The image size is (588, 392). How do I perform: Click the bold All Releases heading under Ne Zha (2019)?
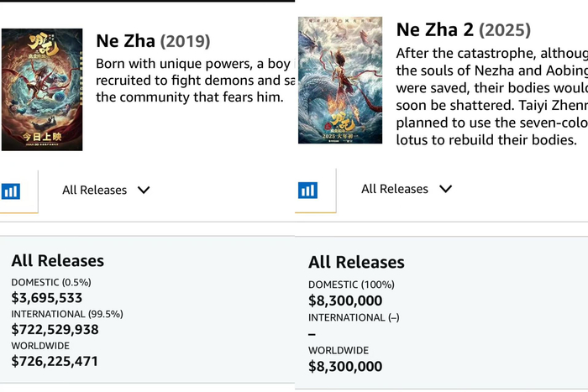[x=58, y=261]
